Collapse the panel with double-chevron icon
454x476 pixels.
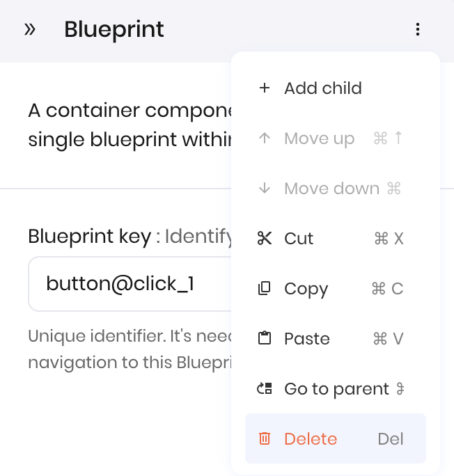30,29
